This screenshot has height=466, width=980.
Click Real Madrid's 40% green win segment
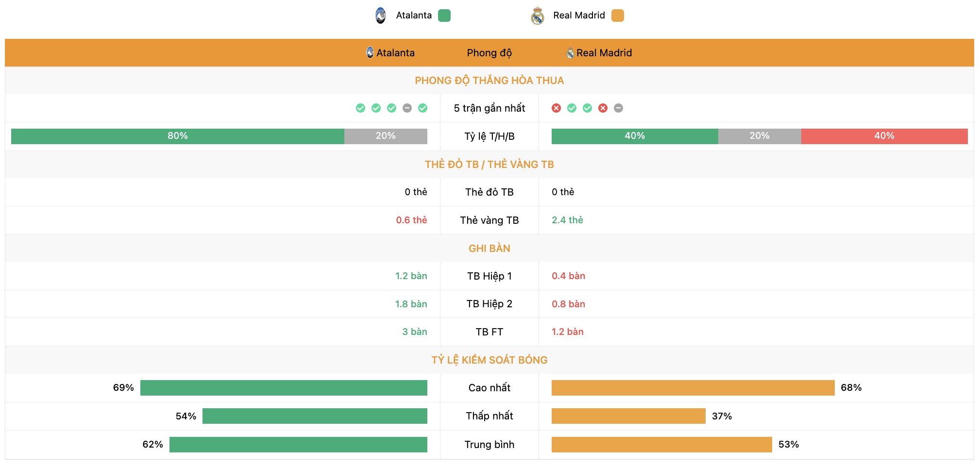635,136
